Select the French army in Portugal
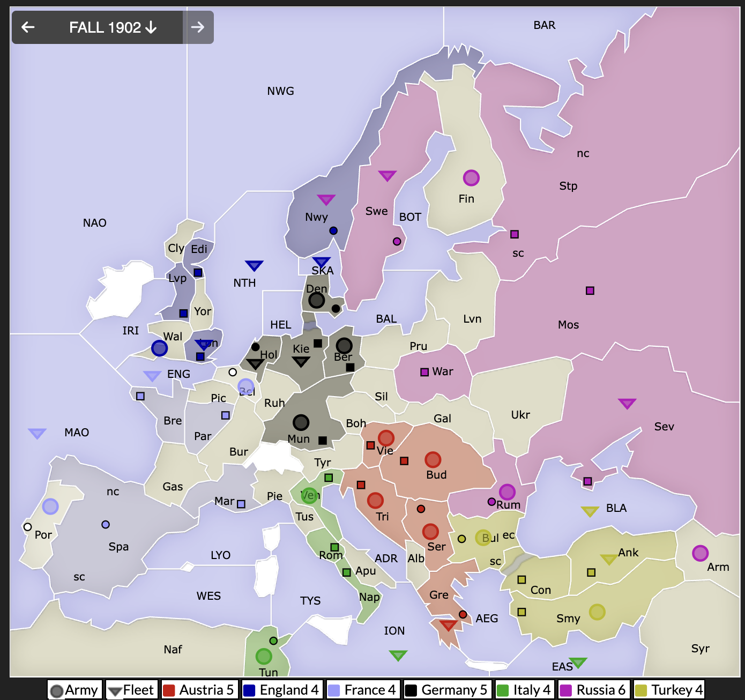Image resolution: width=745 pixels, height=700 pixels. point(50,506)
